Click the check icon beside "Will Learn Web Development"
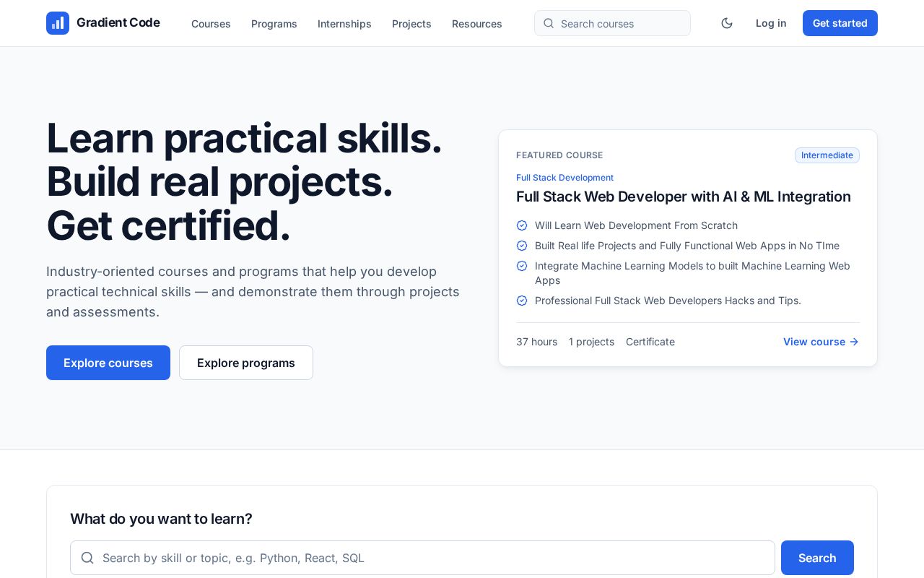The height and width of the screenshot is (578, 924). coord(522,225)
